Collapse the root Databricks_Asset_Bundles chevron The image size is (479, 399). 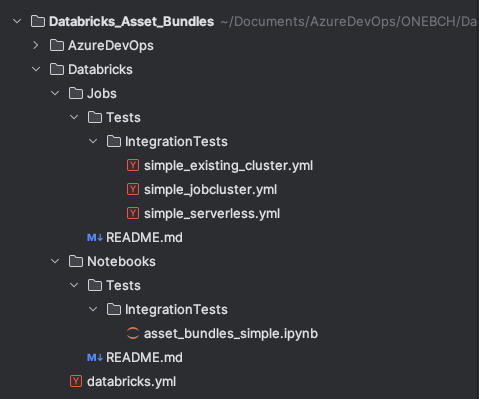tap(17, 21)
